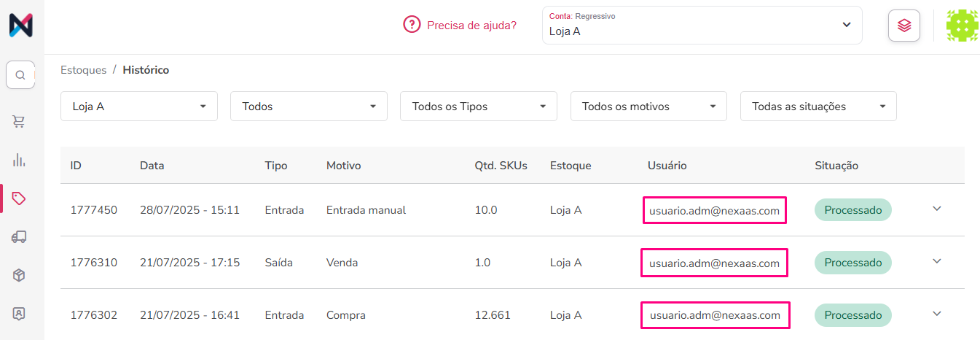Click the Nexaas logo icon
The width and height of the screenshot is (980, 340).
[21, 26]
